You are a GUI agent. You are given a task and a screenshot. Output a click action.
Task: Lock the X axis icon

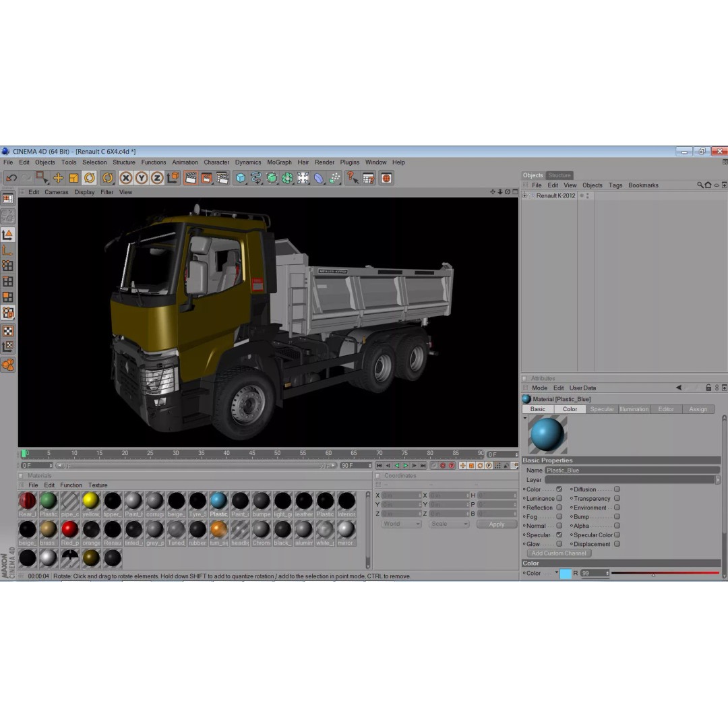point(125,178)
